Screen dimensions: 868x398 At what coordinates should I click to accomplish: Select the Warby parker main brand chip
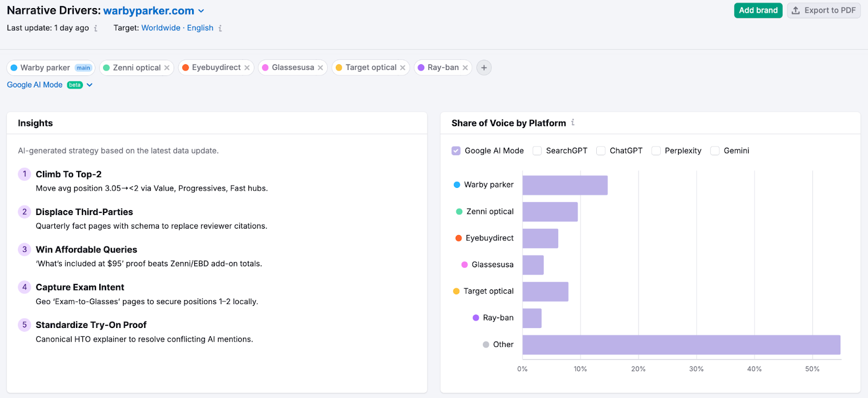tap(46, 68)
